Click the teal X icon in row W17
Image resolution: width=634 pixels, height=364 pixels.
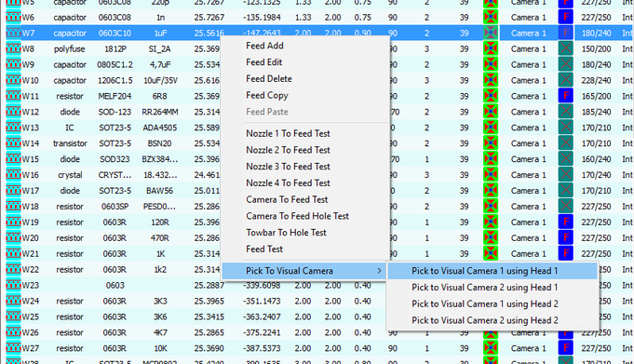566,191
